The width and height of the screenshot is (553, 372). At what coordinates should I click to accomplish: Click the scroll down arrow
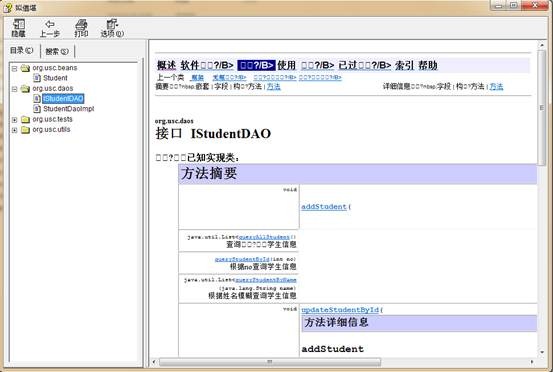542,352
